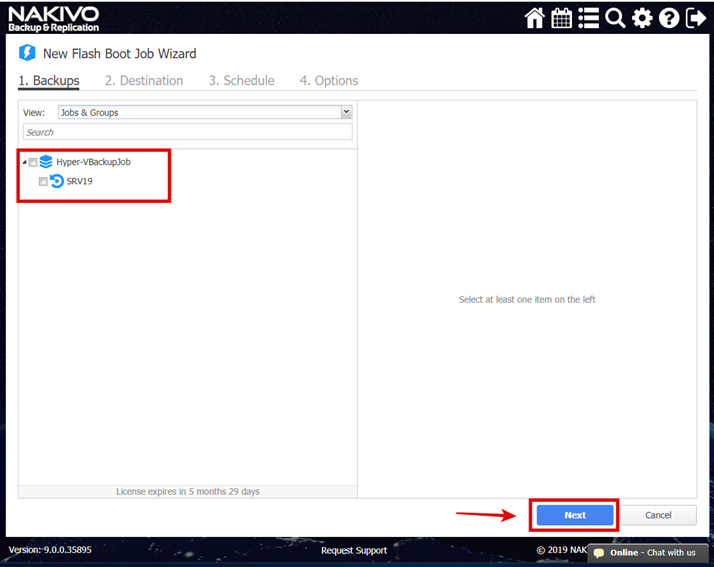Switch to the 2. Destination step

click(144, 81)
